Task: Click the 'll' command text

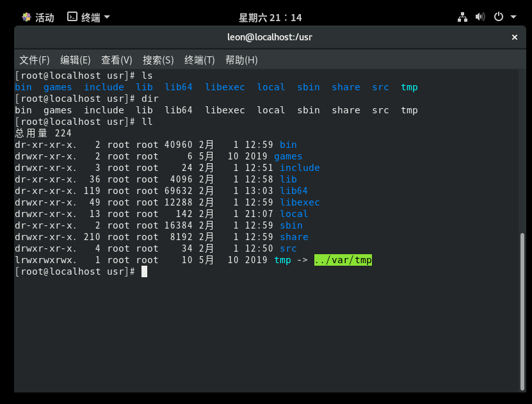Action: 147,122
